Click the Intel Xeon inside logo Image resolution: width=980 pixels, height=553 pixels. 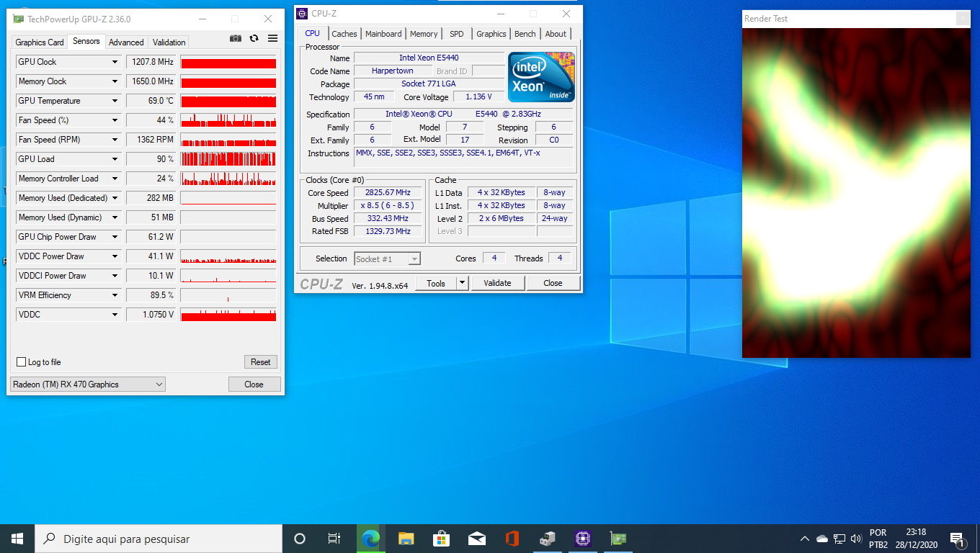click(x=541, y=77)
